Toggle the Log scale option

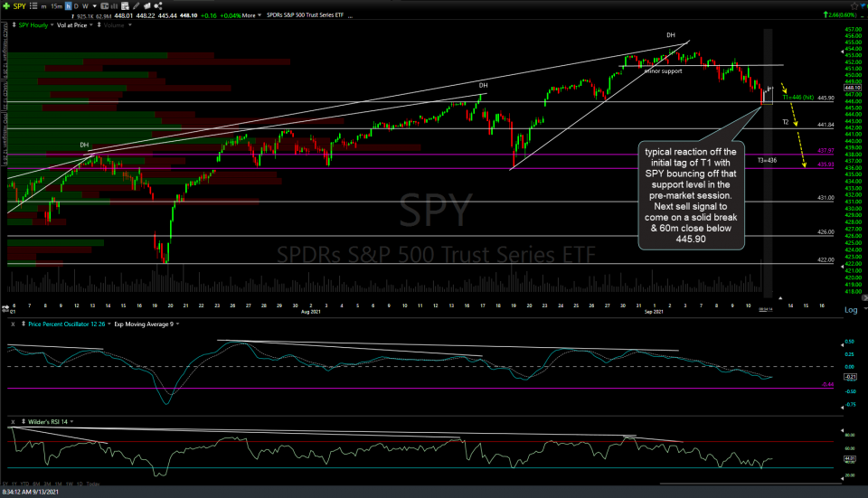click(851, 310)
